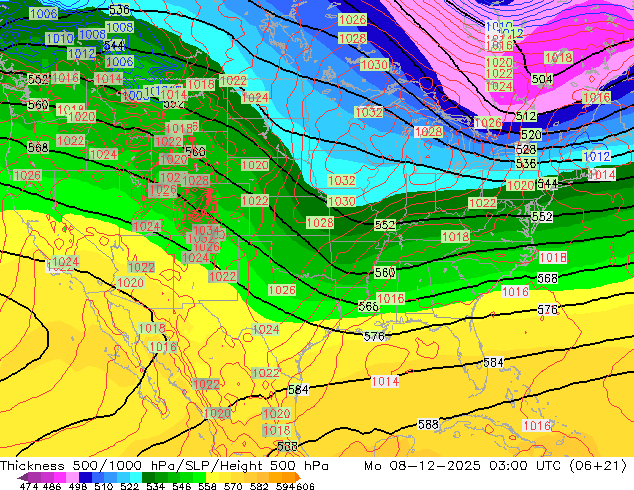Pick the bright yellow swatch beside 558
Screen dimensions: 634x490
[212, 477]
